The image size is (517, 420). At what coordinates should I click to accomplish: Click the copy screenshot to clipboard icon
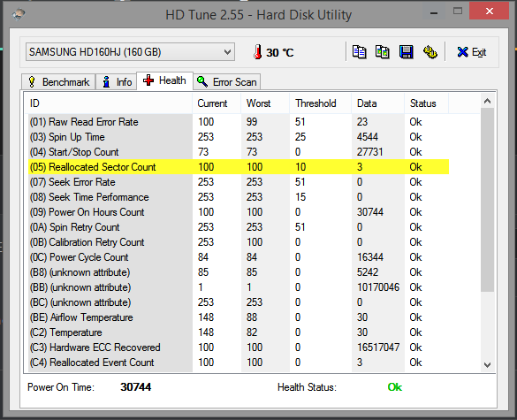pos(383,52)
